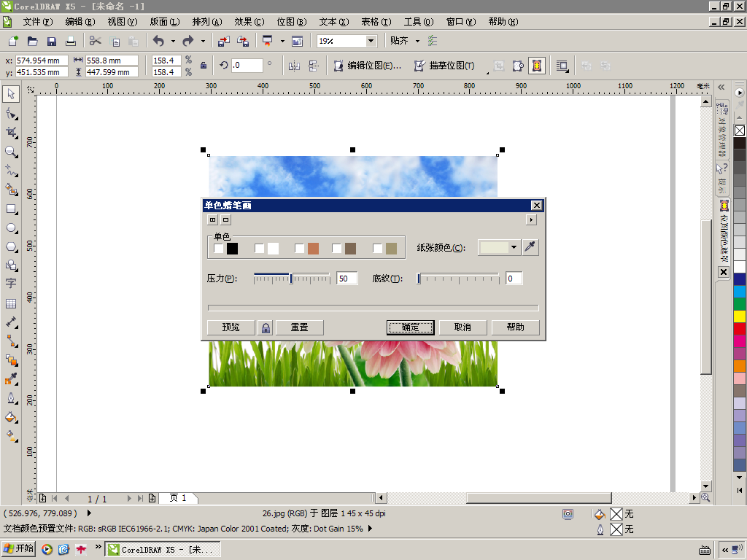Open the paper color dropdown
Screen dimensions: 747x560
[x=514, y=247]
